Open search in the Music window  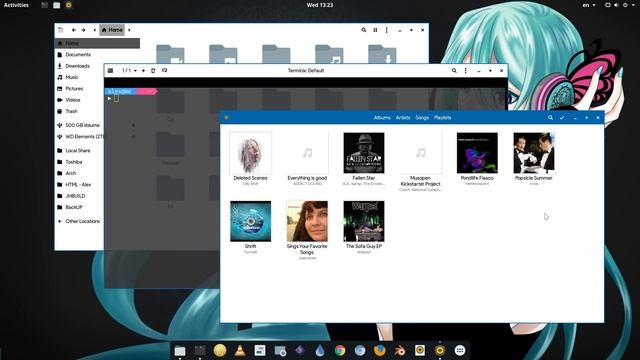550,118
